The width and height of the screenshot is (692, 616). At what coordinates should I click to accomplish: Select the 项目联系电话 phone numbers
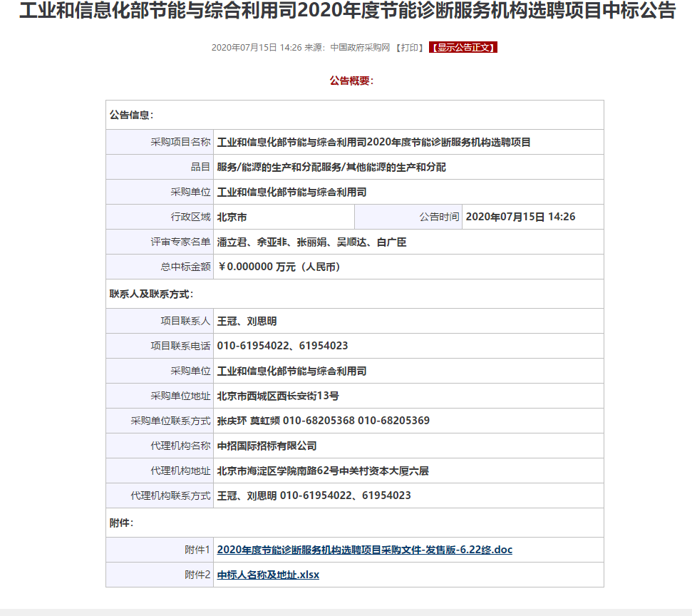[x=282, y=346]
